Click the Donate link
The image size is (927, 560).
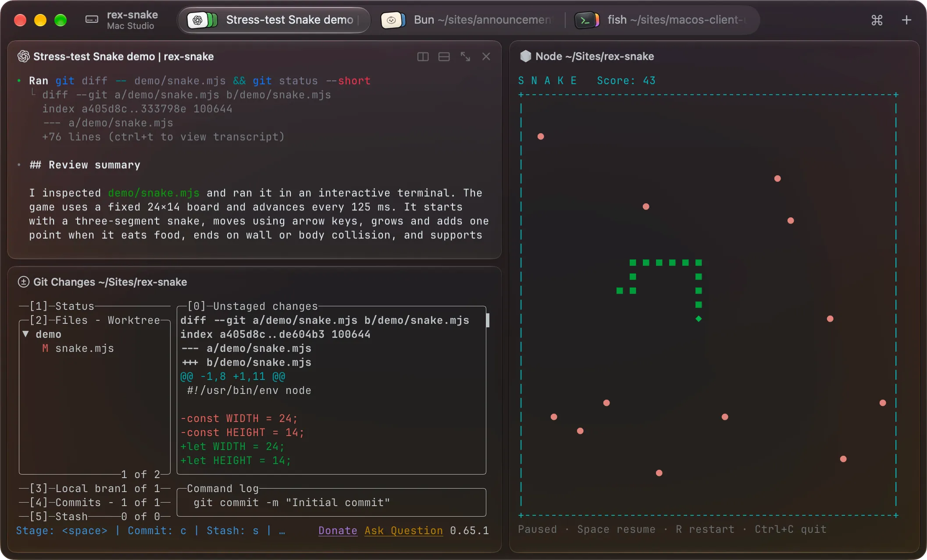pos(338,531)
